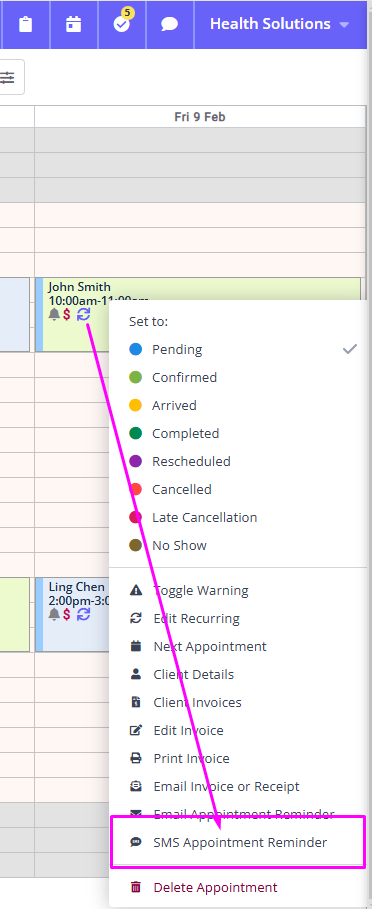372x909 pixels.
Task: Expand the Health Solutions dropdown
Action: [x=280, y=24]
